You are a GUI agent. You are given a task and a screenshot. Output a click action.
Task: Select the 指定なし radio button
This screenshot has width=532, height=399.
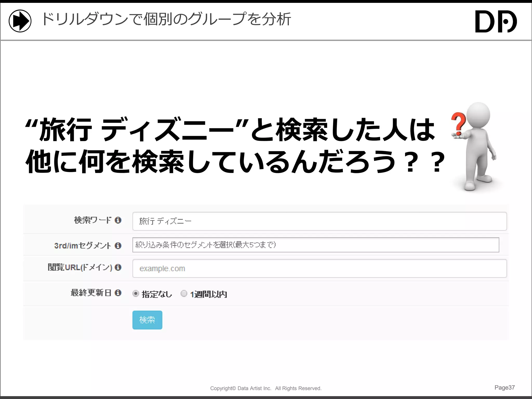(x=136, y=294)
